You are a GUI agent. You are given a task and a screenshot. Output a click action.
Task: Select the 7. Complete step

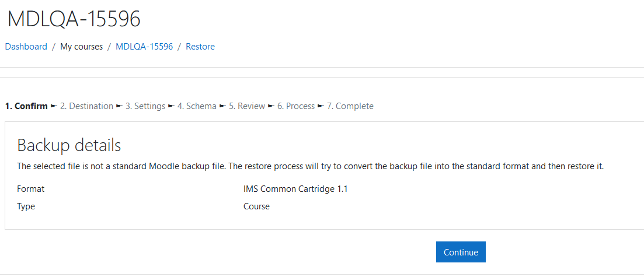tap(350, 106)
